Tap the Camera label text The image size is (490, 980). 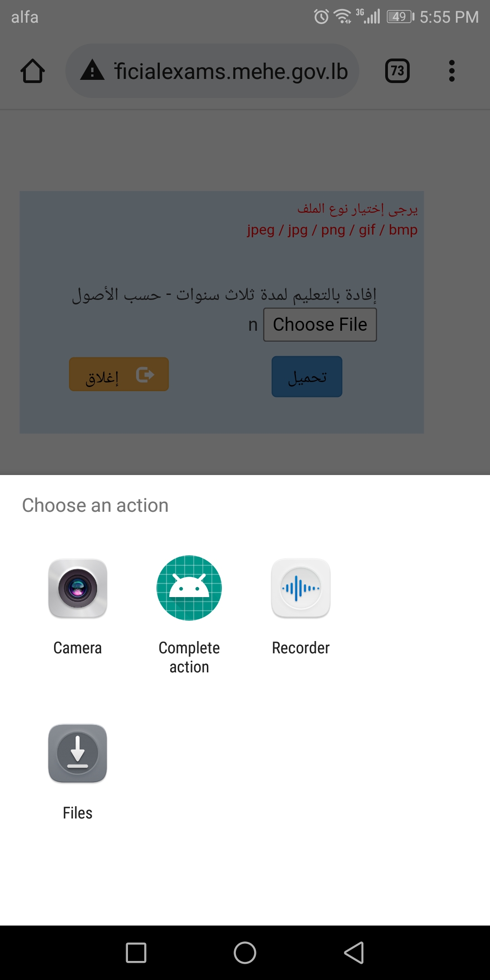click(x=78, y=648)
